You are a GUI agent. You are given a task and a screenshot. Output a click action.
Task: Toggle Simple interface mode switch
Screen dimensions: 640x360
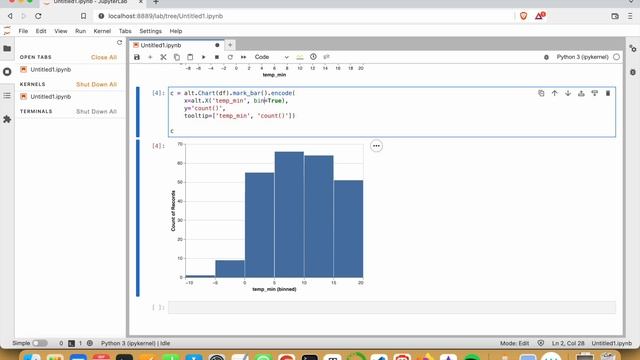[x=40, y=343]
